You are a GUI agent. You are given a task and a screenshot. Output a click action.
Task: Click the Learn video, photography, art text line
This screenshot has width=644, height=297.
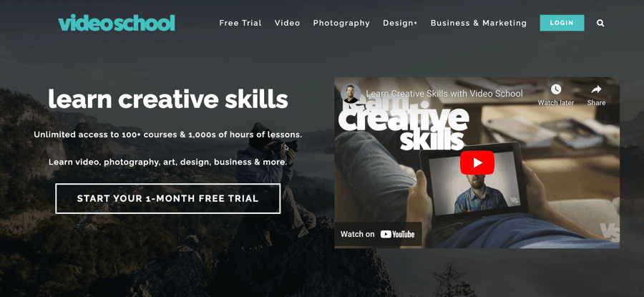[168, 162]
